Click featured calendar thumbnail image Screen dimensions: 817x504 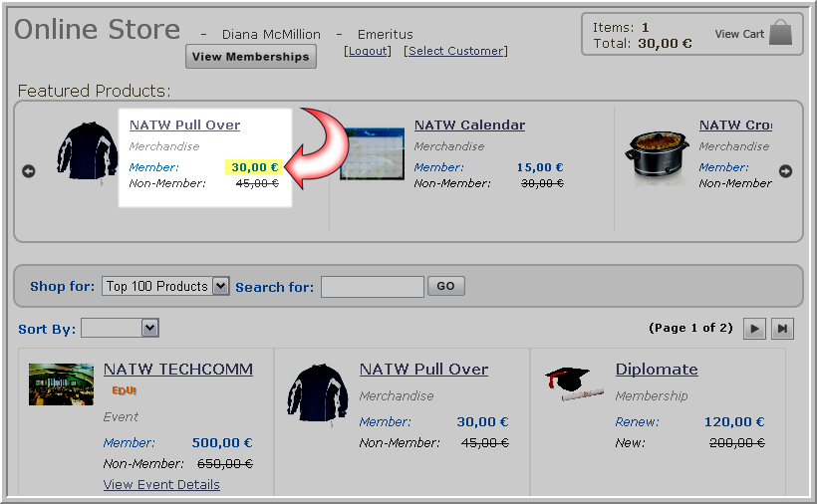click(372, 153)
